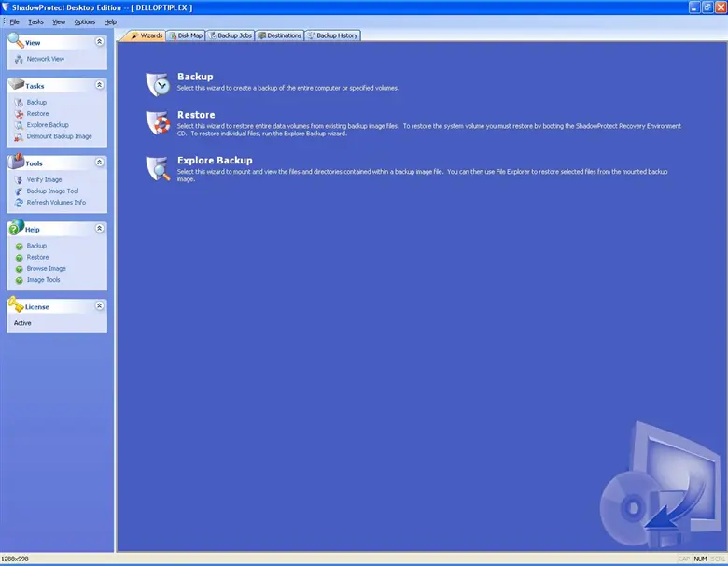Click the green Image Tools help icon
The width and height of the screenshot is (728, 566).
(19, 280)
